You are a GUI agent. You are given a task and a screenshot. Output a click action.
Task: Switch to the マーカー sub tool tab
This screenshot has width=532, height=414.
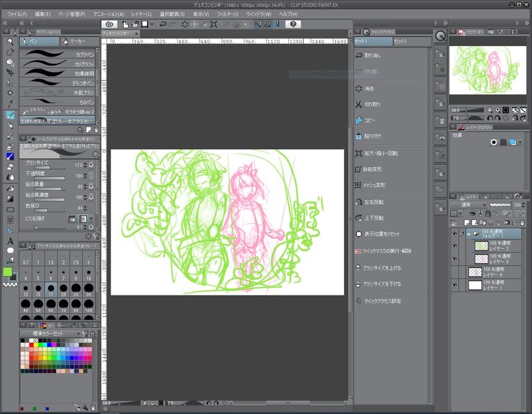click(x=80, y=41)
